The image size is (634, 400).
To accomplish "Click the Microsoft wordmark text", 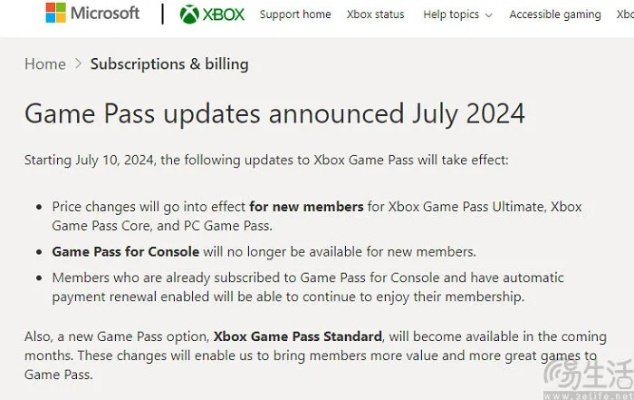I will (105, 14).
